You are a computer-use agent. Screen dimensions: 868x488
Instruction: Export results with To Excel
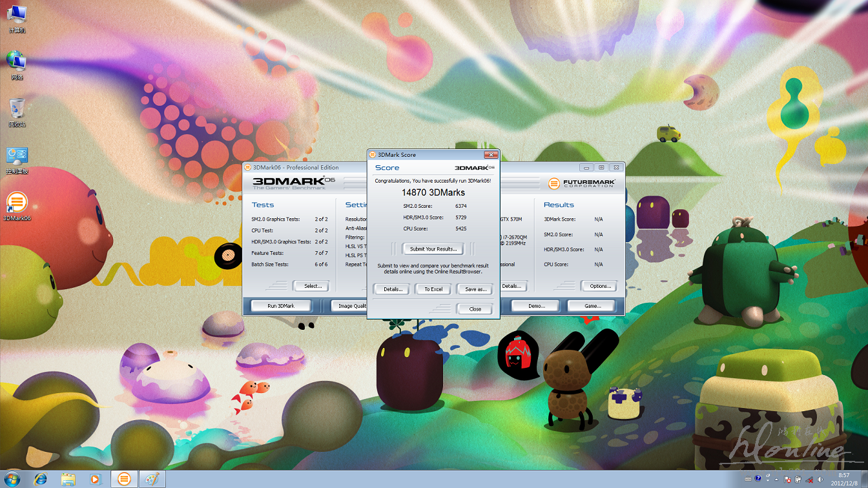[x=433, y=289]
